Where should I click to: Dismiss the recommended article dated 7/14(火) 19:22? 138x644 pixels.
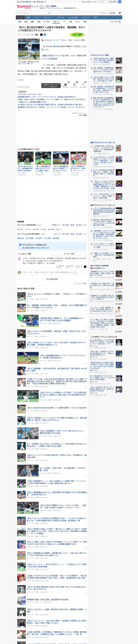(x=85, y=175)
